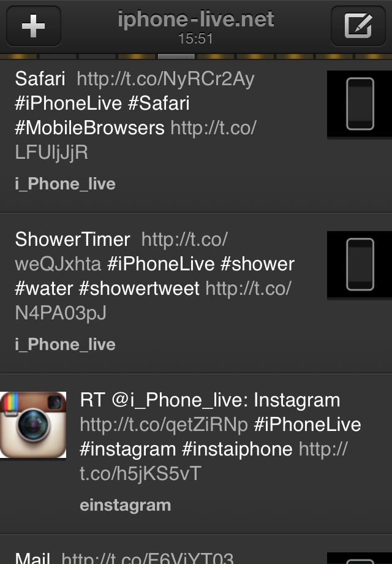Open the phone thumbnail in Safari tweet
This screenshot has width=392, height=564.
[x=360, y=104]
